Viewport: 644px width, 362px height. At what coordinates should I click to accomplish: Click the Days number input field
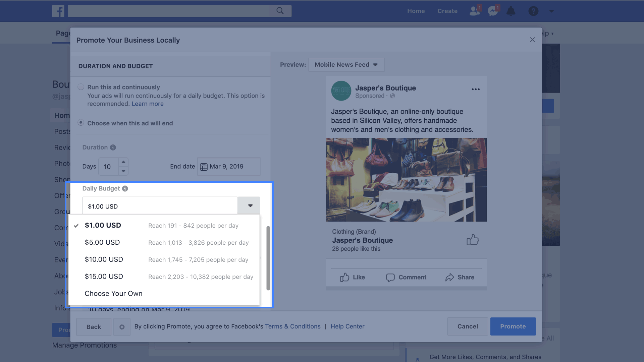tap(109, 167)
